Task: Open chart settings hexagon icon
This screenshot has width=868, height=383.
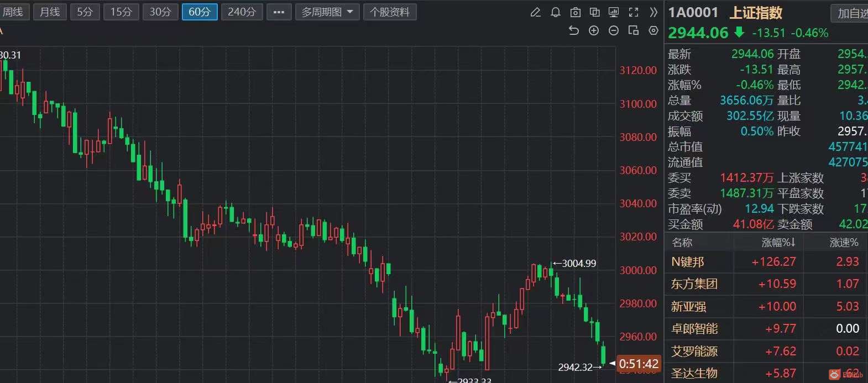Action: pyautogui.click(x=653, y=31)
